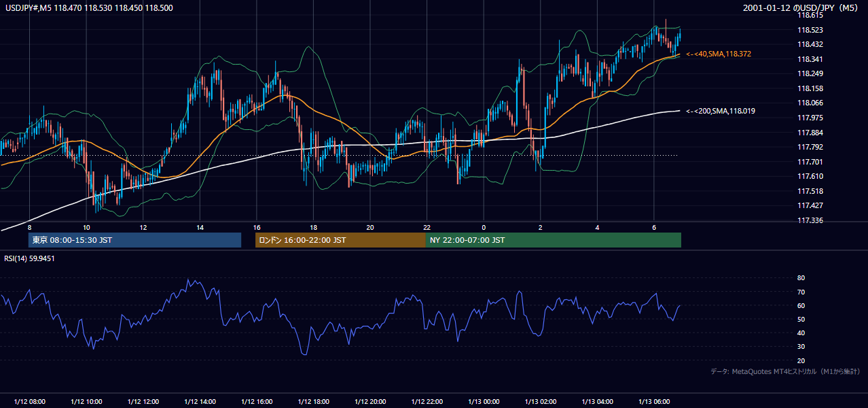The height and width of the screenshot is (408, 868).
Task: Click the RSI 40 level label
Action: pyautogui.click(x=801, y=333)
